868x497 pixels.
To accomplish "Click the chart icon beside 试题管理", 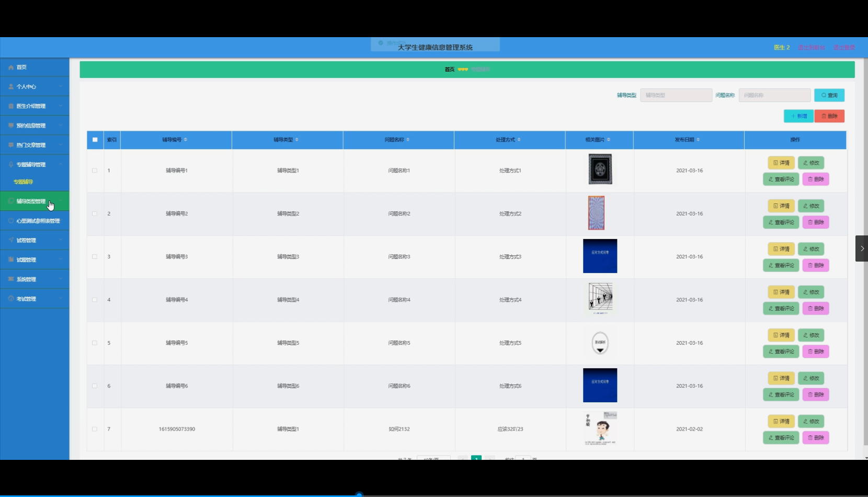I will click(x=11, y=259).
